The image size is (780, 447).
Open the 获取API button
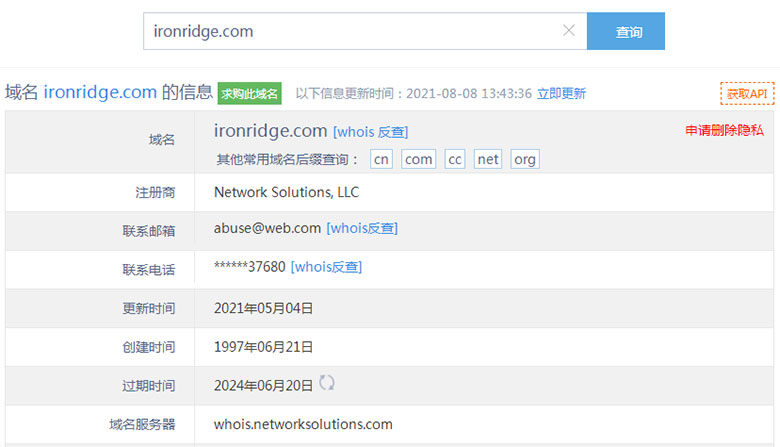point(746,94)
